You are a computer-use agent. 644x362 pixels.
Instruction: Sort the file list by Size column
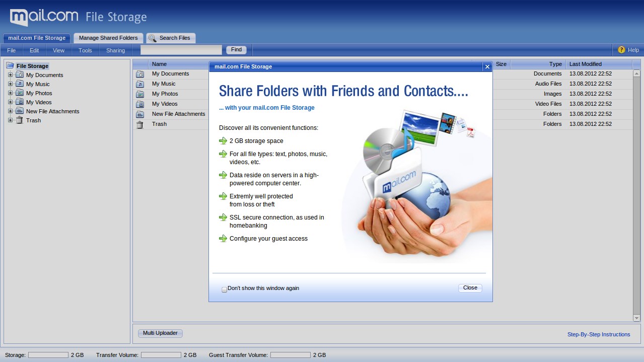(501, 64)
